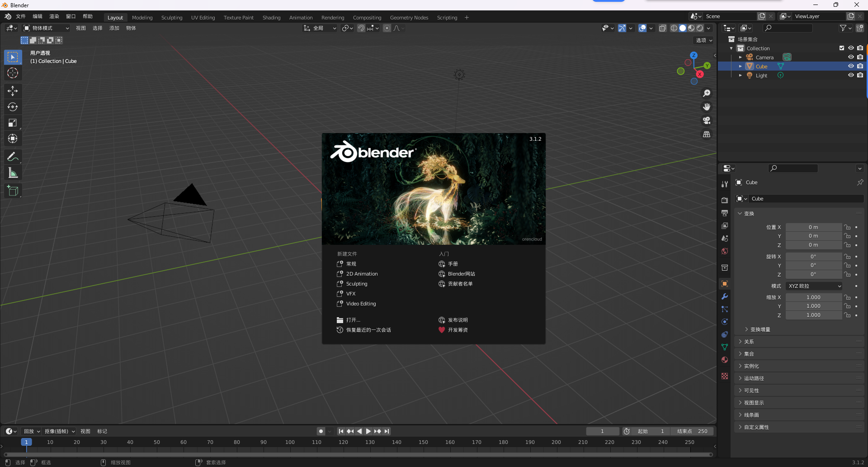Lock the 位置 X transform field
Screen dimensions: 868x467
tap(847, 227)
